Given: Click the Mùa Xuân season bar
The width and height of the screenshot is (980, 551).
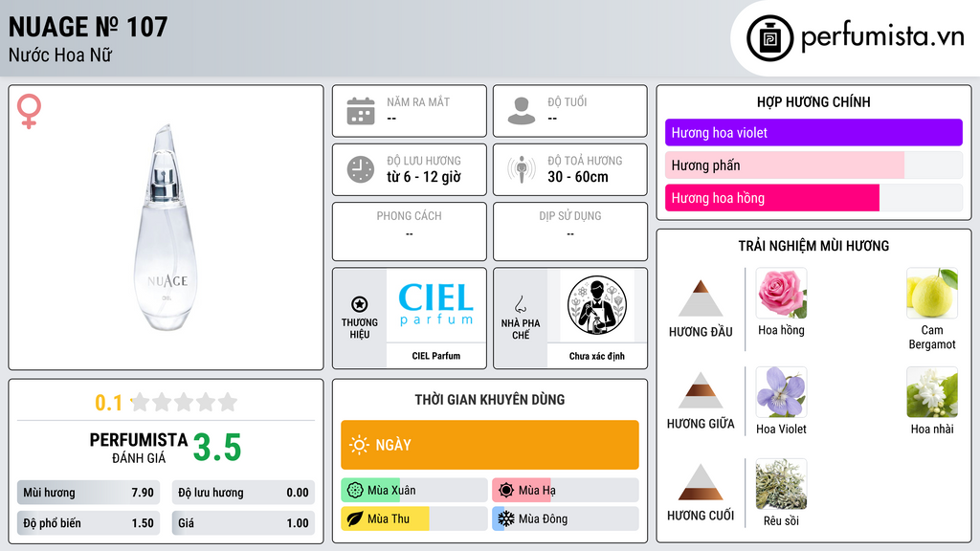Looking at the screenshot, I should (414, 491).
